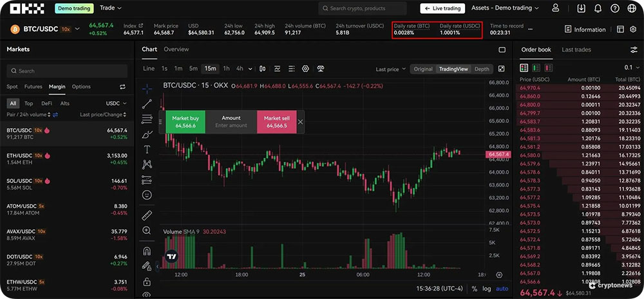Image resolution: width=644 pixels, height=299 pixels.
Task: Toggle log scale on the chart
Action: pos(488,289)
